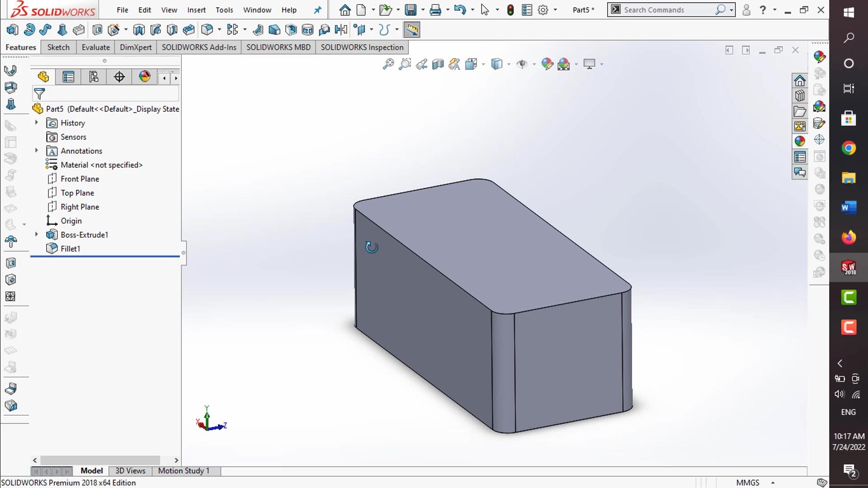Open the Hole Wizard tool
Screen dimensions: 868x488
(x=114, y=29)
